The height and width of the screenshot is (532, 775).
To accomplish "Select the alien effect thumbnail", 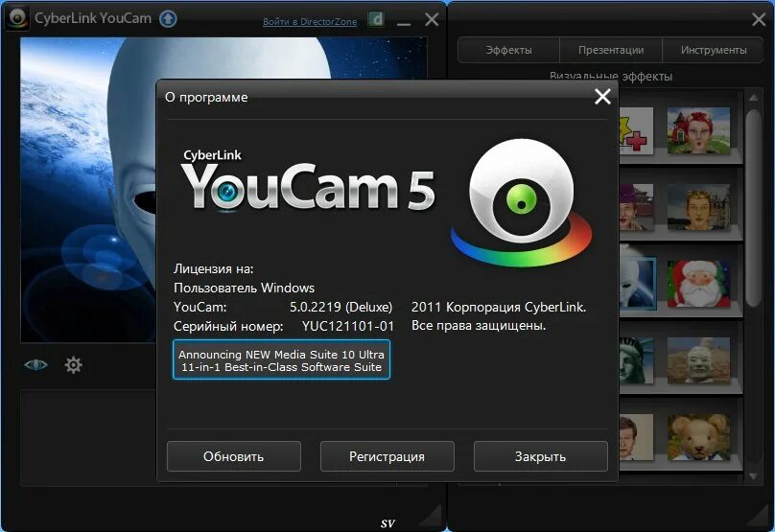I will click(638, 284).
